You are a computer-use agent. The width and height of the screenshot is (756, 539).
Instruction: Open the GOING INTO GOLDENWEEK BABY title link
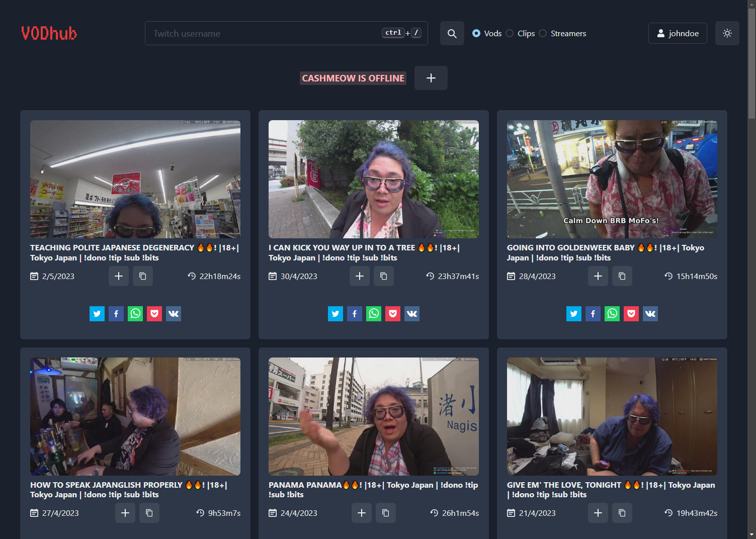click(606, 252)
